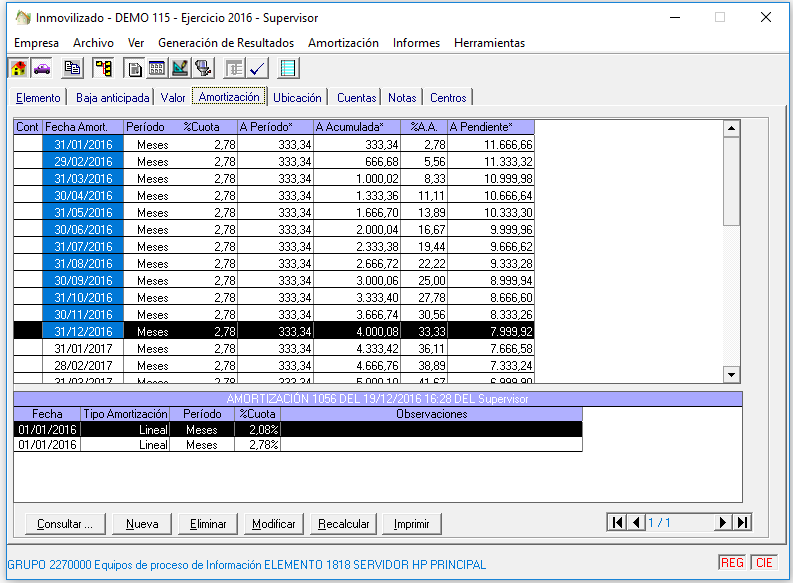
Task: Click the purple car toolbar icon
Action: [41, 69]
